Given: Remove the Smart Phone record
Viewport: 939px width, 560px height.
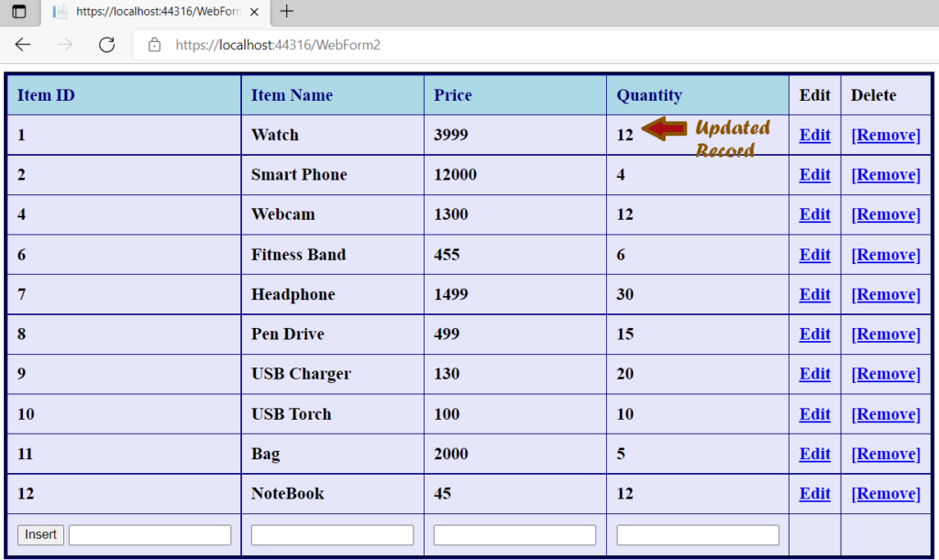Looking at the screenshot, I should (x=885, y=174).
